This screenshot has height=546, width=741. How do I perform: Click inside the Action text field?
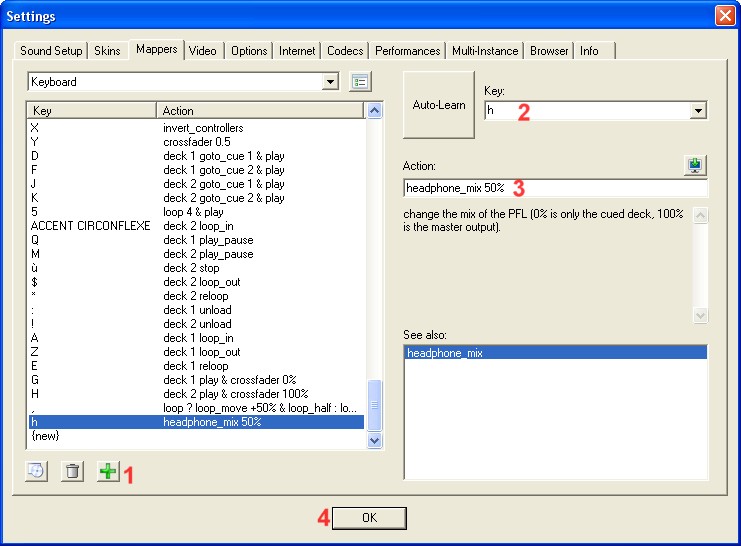coord(555,188)
